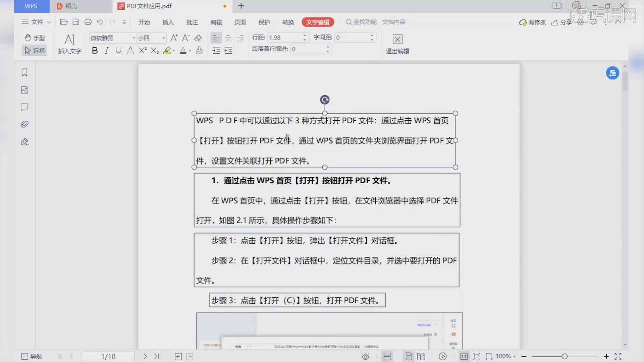Toggle underline formatting
Image resolution: width=644 pixels, height=362 pixels.
118,50
